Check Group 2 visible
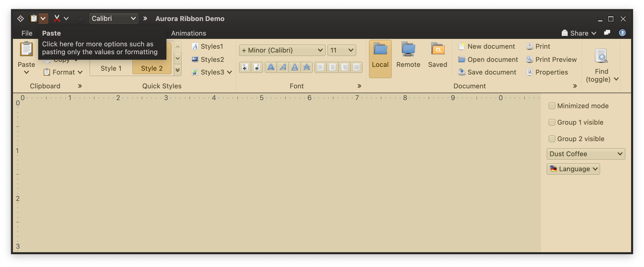Image resolution: width=644 pixels, height=267 pixels. [552, 139]
